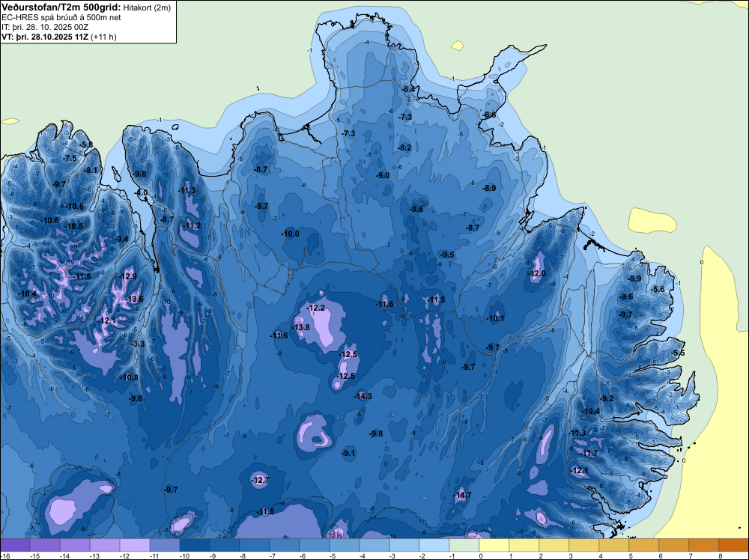Click the -7.5 temperature value
The height and width of the screenshot is (560, 749).
[70, 159]
